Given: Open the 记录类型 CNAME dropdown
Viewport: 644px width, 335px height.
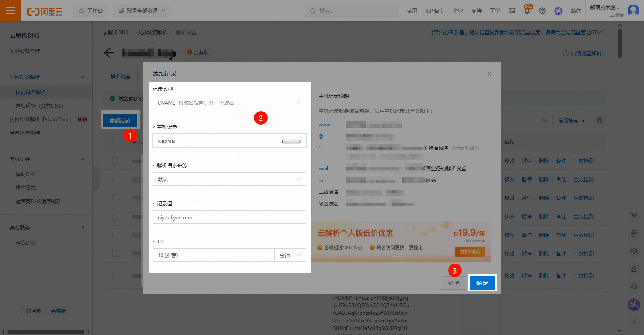Looking at the screenshot, I should tap(229, 103).
